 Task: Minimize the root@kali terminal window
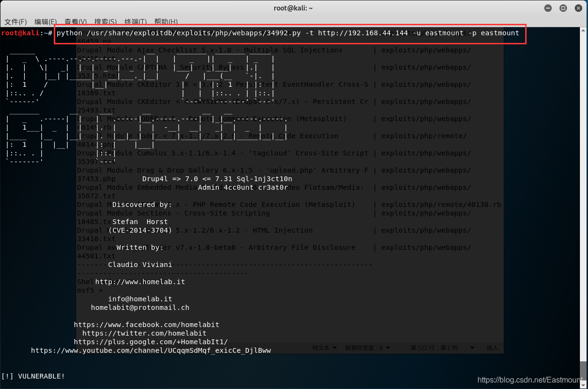point(549,8)
